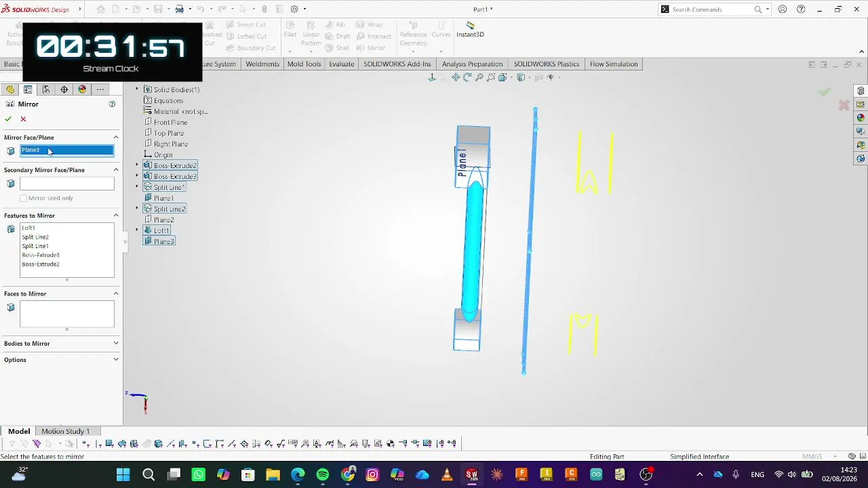Image resolution: width=868 pixels, height=488 pixels.
Task: Open the SOLIDWORKS Add-Ins tab
Action: click(397, 64)
